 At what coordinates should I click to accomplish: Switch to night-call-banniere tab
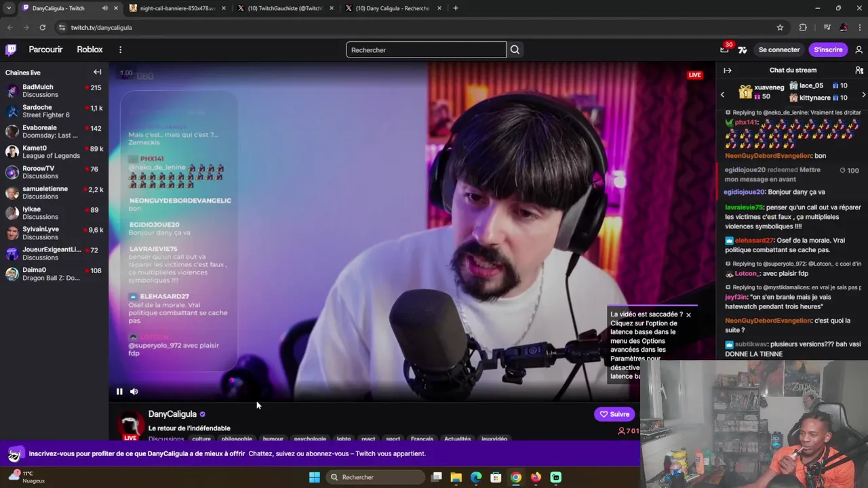pos(177,8)
